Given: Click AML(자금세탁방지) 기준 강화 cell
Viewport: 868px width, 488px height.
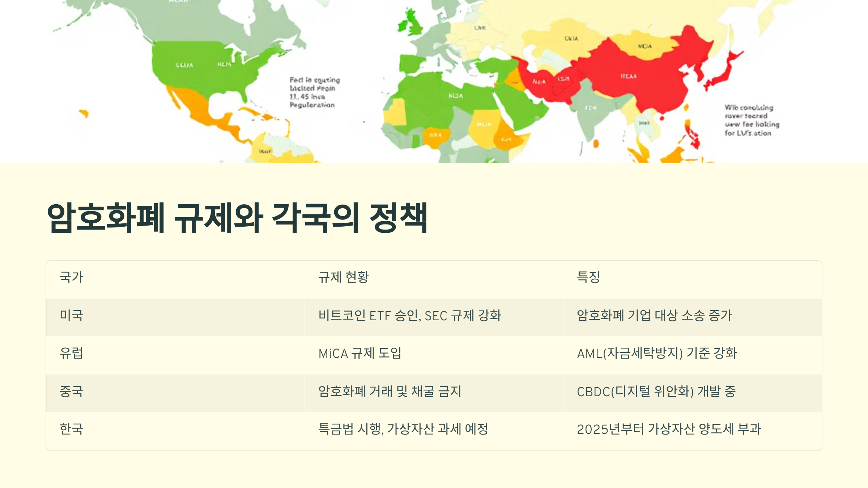Looking at the screenshot, I should (x=656, y=354).
